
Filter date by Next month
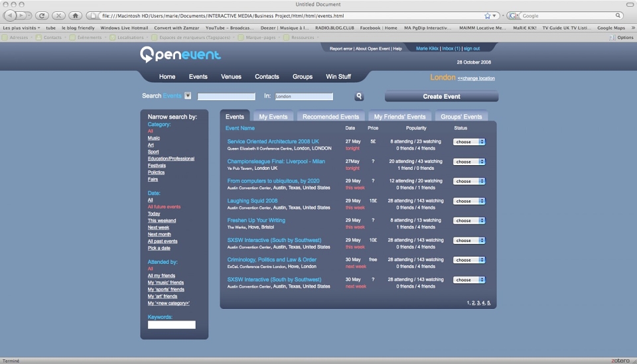point(159,235)
